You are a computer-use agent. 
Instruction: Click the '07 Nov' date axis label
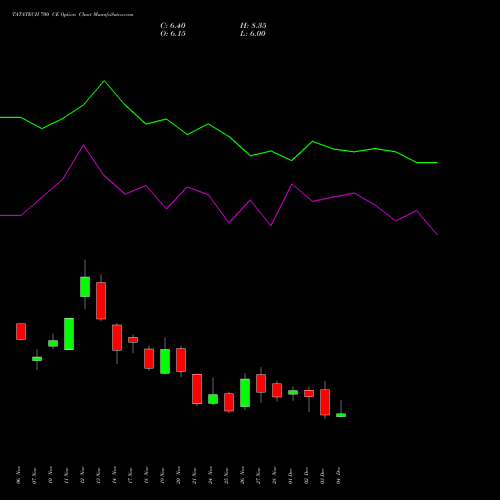[34, 475]
